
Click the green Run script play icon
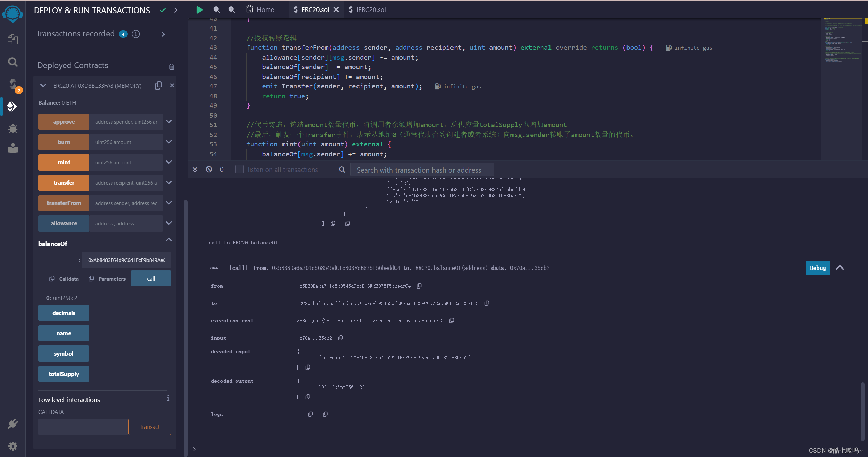199,9
